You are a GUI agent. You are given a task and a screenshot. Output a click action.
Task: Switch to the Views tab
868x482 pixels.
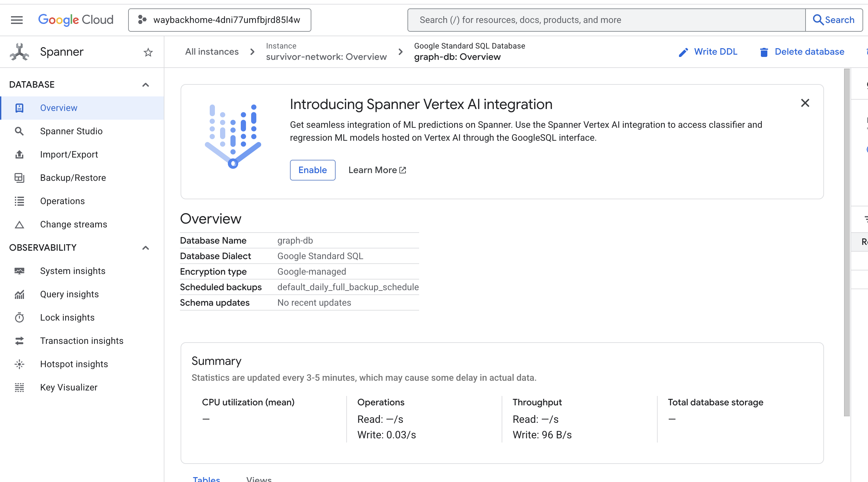(x=259, y=479)
